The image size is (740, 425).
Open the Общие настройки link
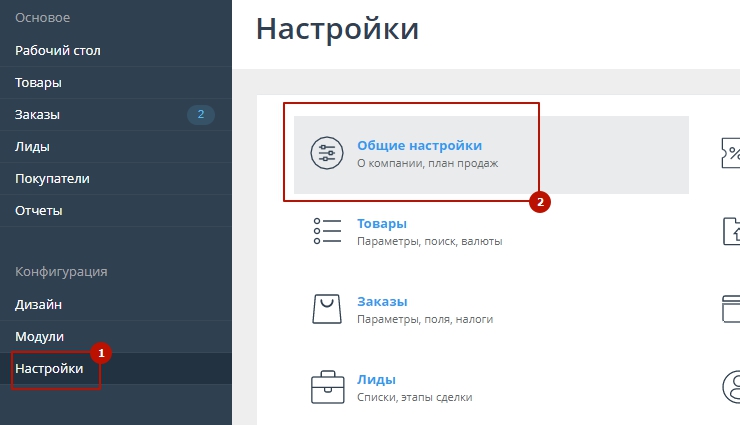419,145
